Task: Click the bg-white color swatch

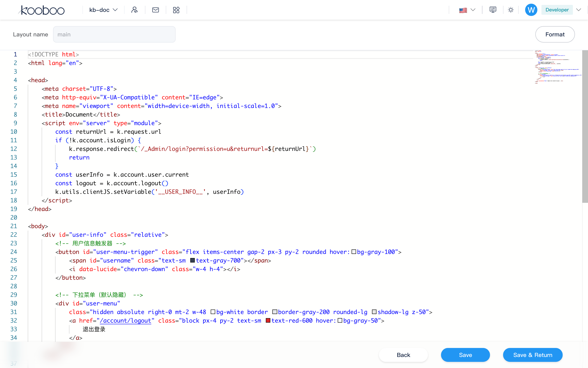Action: [213, 312]
